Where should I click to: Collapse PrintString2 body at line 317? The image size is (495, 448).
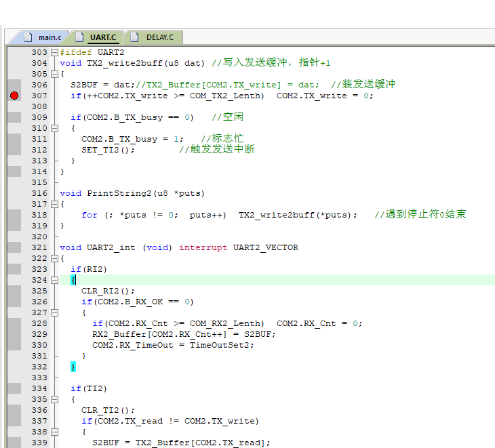pyautogui.click(x=54, y=204)
